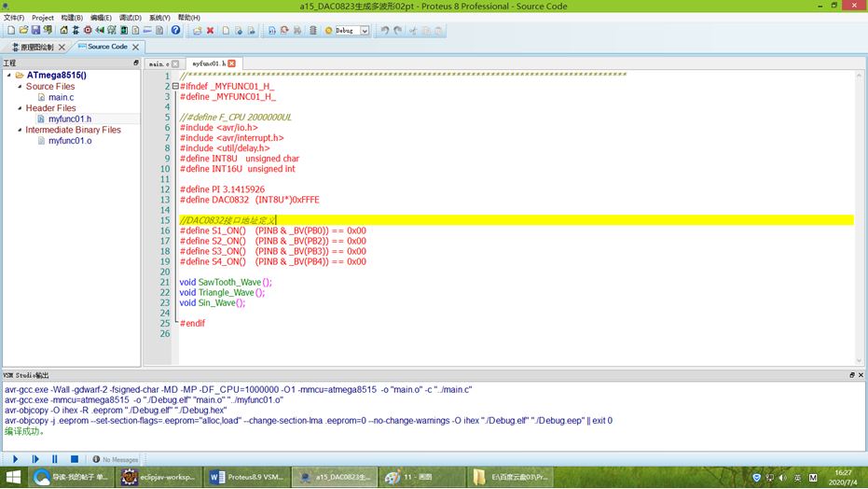868x489 pixels.
Task: Open the 构建(B) menu
Action: point(72,18)
